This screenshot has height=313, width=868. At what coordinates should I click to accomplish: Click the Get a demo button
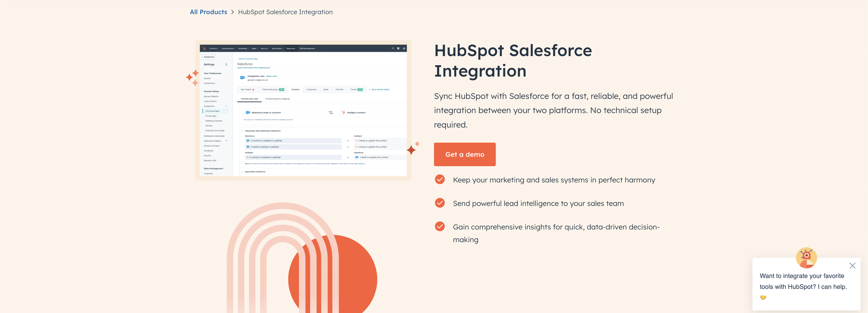pos(464,154)
